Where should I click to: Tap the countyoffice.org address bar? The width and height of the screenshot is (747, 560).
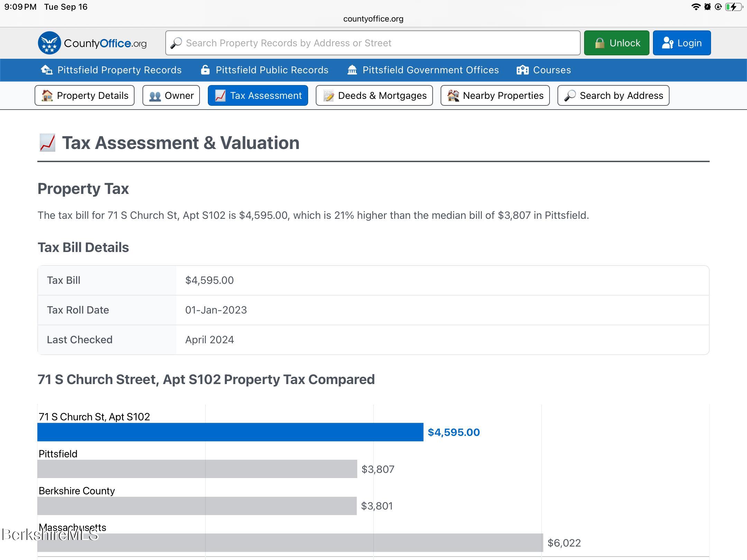[x=373, y=19]
